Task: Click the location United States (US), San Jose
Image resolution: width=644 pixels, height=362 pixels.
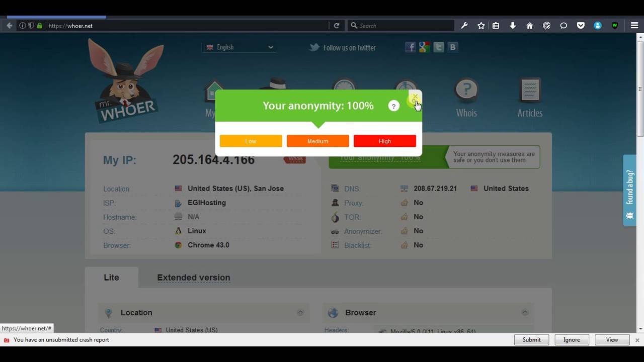Action: click(235, 189)
